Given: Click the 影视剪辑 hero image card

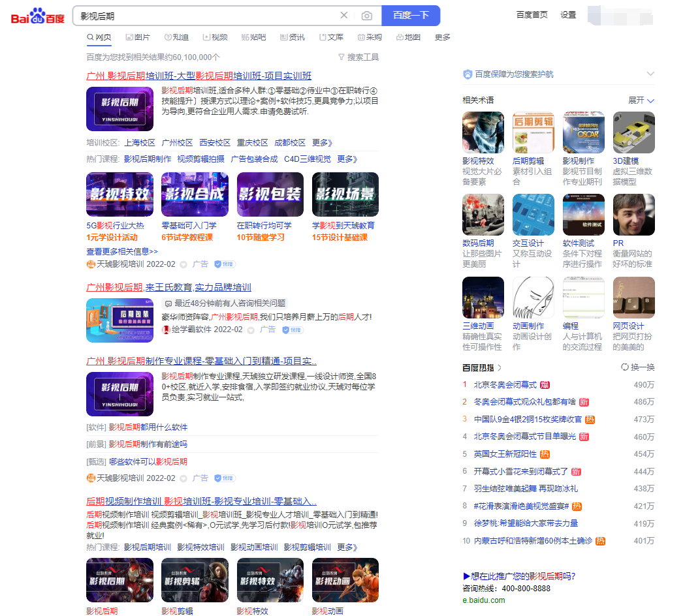Looking at the screenshot, I should tap(195, 580).
